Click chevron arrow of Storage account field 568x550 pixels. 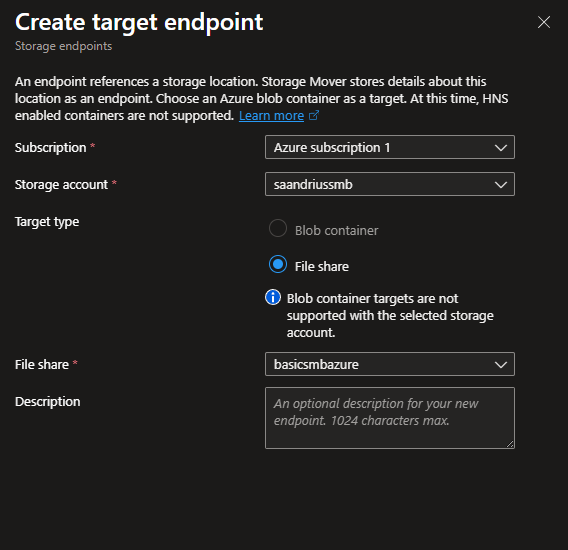coord(501,185)
